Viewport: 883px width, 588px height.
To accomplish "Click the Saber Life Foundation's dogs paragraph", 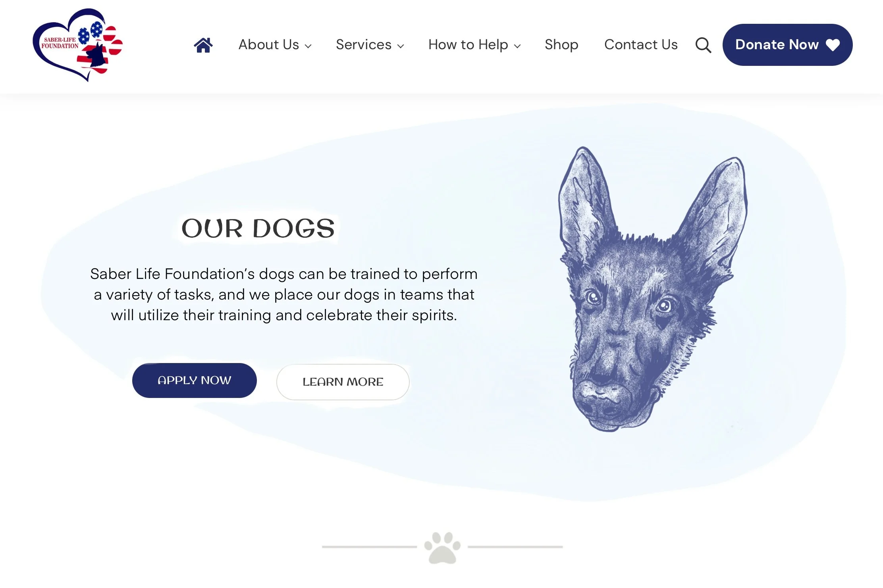I will (x=284, y=294).
